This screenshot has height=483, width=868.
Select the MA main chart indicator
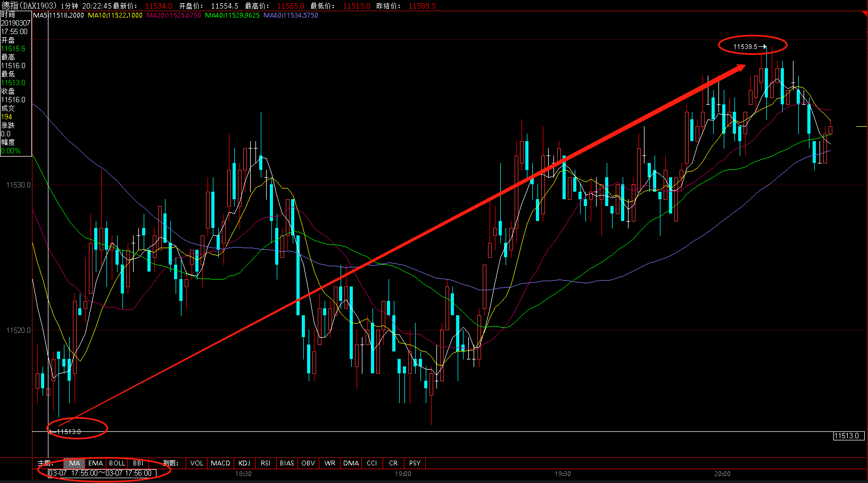75,463
